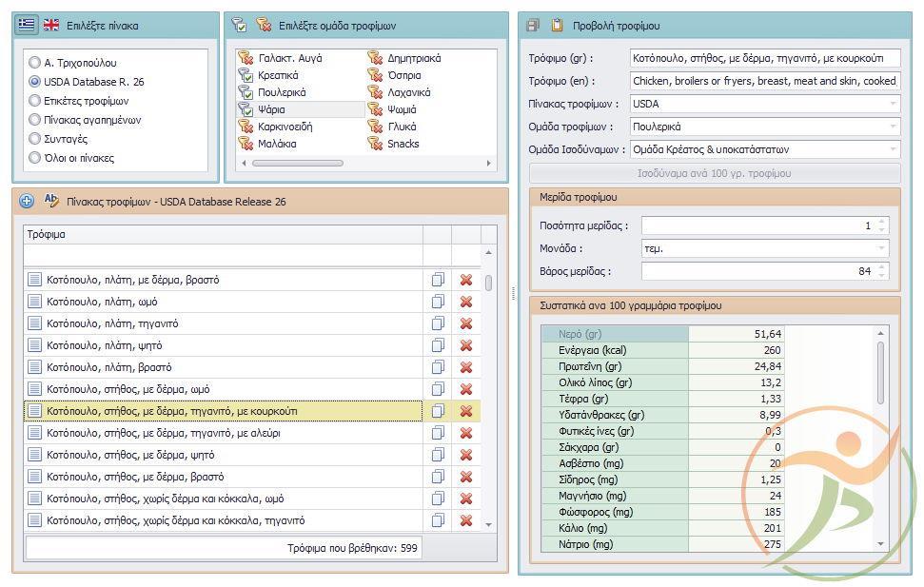Select the Πρωτεΐνη (gr) nutrient row

pos(661,366)
